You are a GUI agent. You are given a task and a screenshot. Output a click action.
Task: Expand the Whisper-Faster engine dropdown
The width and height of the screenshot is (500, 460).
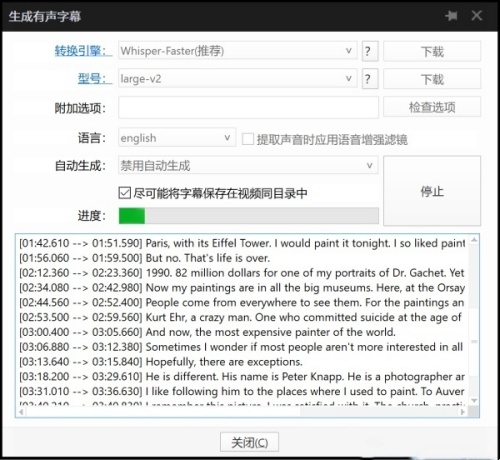(238, 51)
